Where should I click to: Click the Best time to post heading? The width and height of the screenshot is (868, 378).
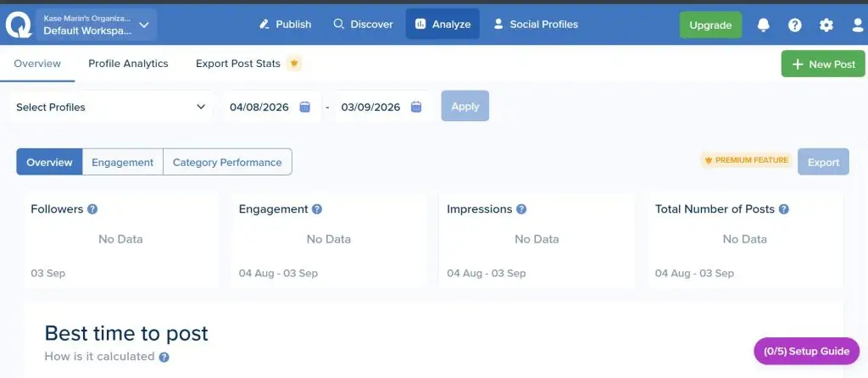[x=126, y=334]
